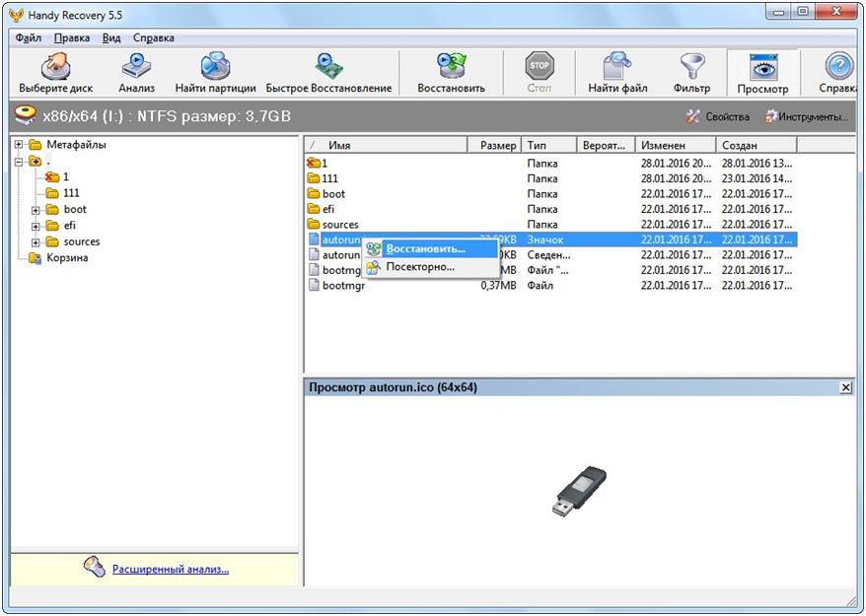The image size is (866, 616).
Task: Open the Найти файл search tool
Action: tap(617, 73)
